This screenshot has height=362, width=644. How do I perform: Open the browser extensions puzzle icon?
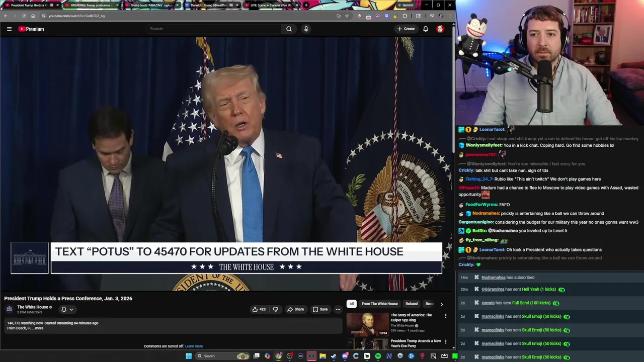click(405, 16)
